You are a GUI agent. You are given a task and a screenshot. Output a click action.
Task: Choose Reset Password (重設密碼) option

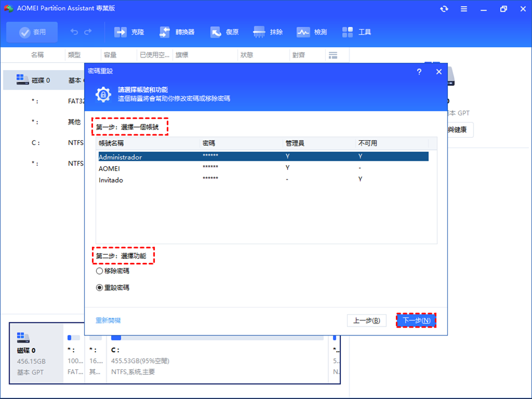[x=112, y=288]
